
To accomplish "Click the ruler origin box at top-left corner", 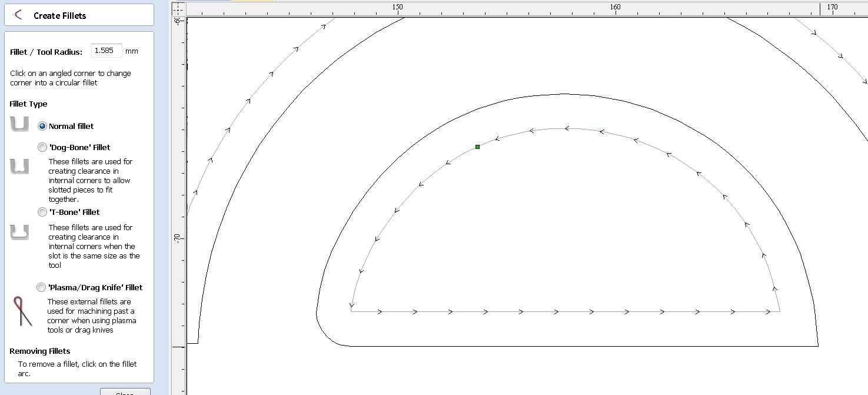I will (178, 9).
